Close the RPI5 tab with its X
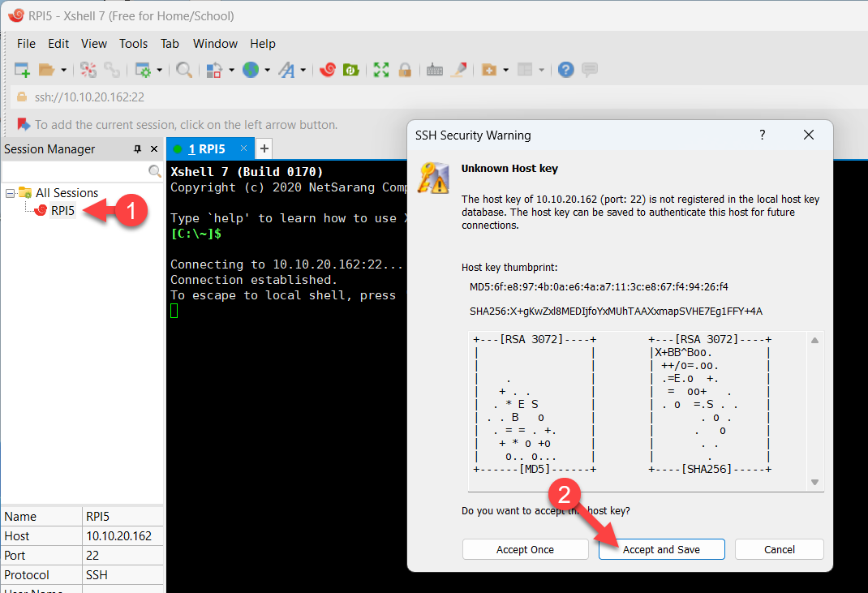This screenshot has height=593, width=868. 243,148
